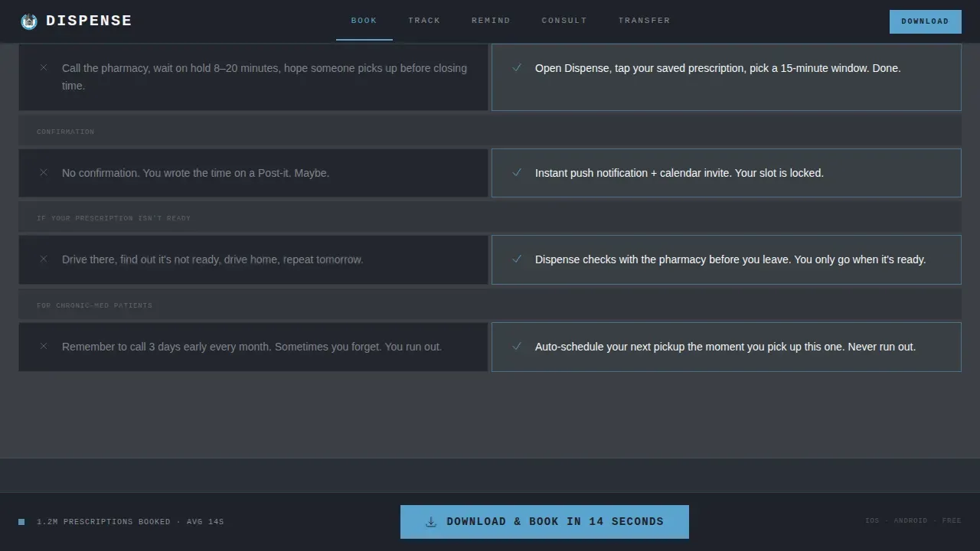980x551 pixels.
Task: Click the download arrow icon in bottom button
Action: click(x=431, y=522)
